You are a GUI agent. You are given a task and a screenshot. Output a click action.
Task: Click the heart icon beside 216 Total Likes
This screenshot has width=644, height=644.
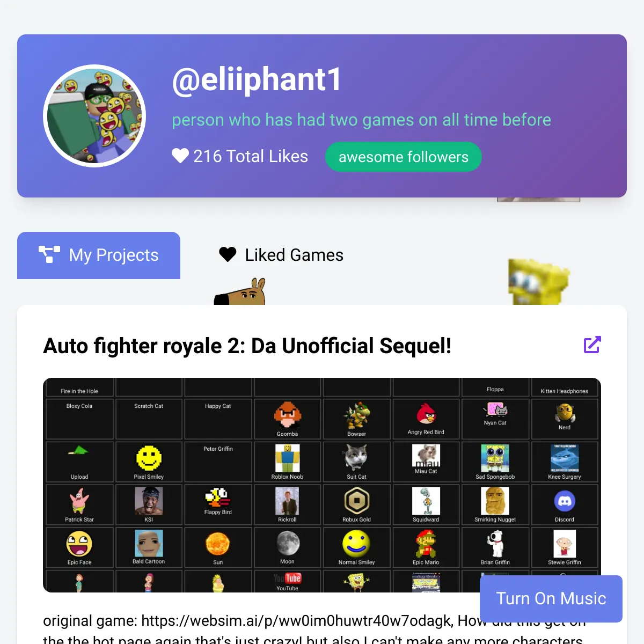pyautogui.click(x=180, y=156)
